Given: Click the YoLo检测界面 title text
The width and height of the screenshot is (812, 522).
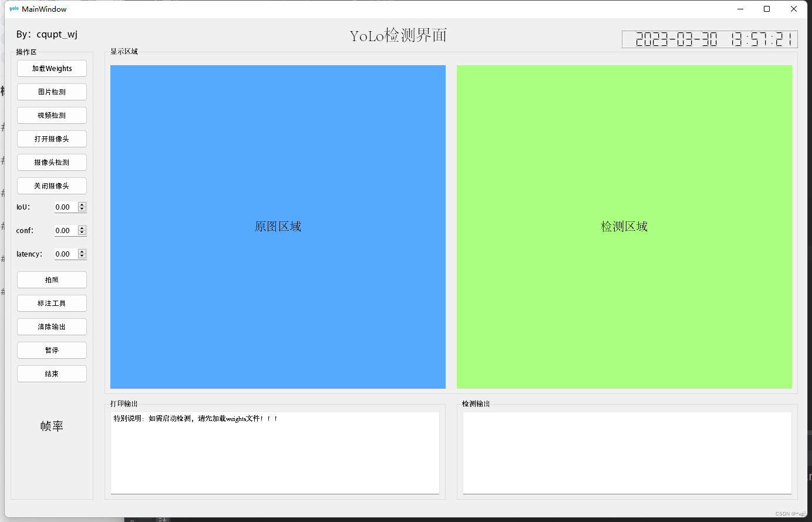Looking at the screenshot, I should pos(399,36).
